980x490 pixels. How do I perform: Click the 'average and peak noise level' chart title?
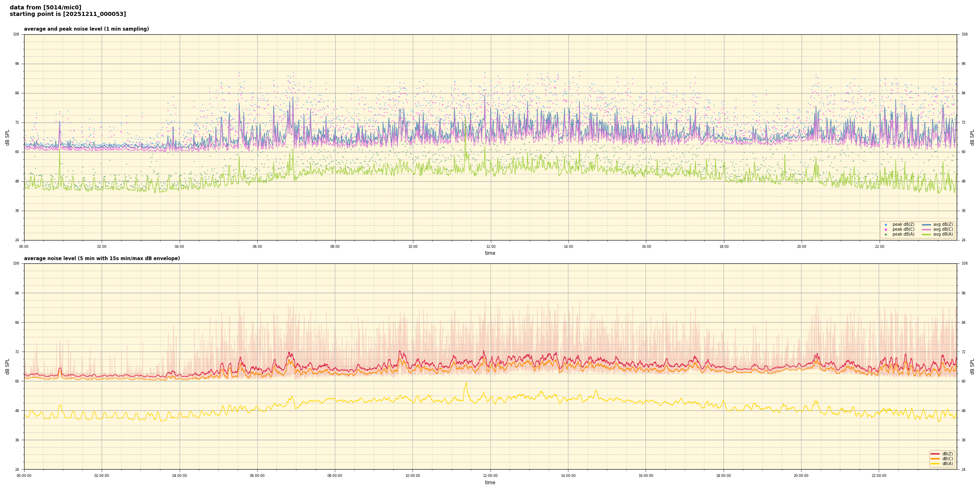pos(86,29)
